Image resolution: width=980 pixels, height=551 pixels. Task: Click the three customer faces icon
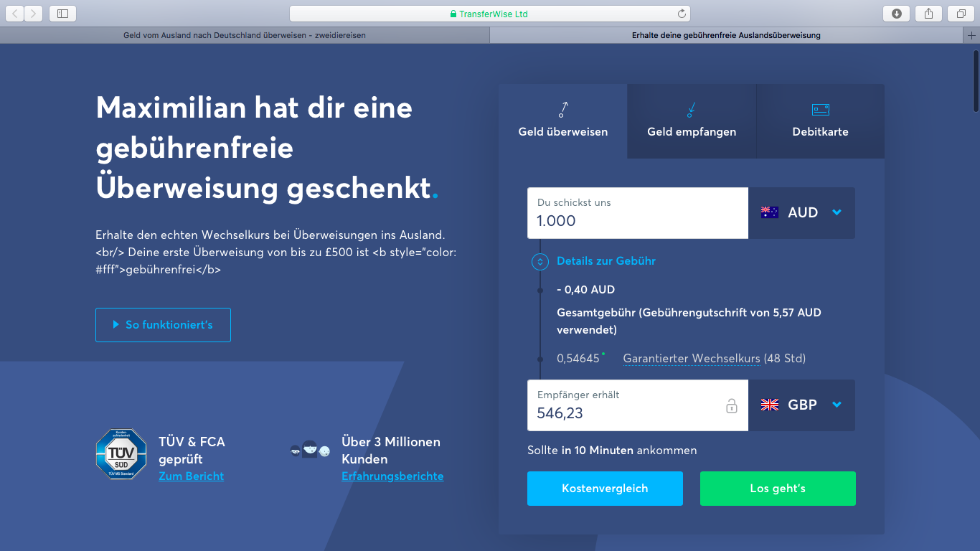click(x=310, y=451)
